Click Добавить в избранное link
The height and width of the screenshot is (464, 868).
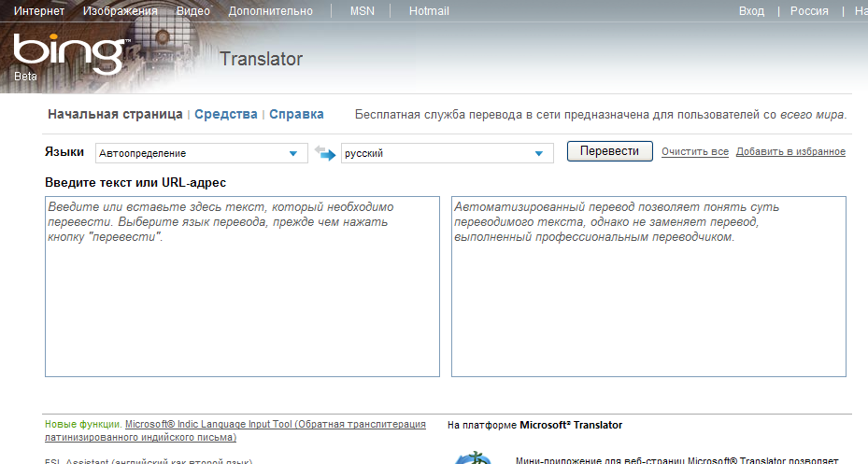[x=790, y=151]
